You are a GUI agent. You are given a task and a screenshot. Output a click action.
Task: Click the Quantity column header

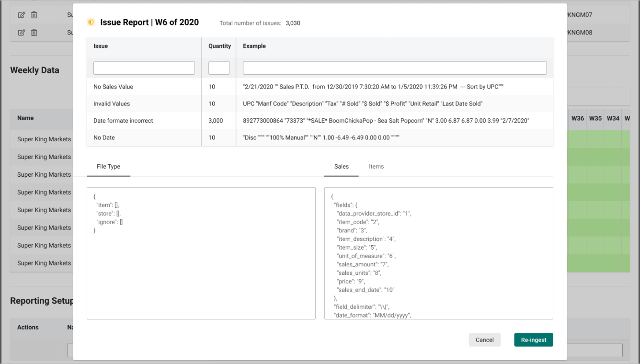click(219, 46)
